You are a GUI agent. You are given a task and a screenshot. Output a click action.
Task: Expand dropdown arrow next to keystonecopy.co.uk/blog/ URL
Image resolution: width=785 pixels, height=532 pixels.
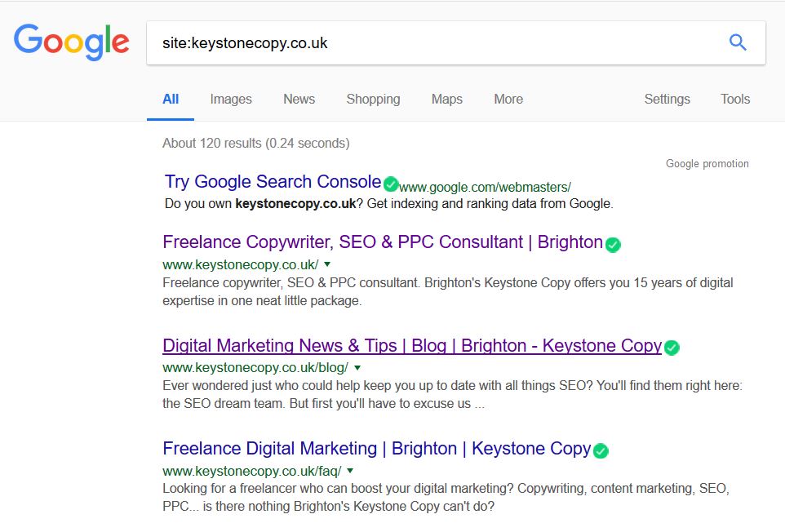point(357,368)
